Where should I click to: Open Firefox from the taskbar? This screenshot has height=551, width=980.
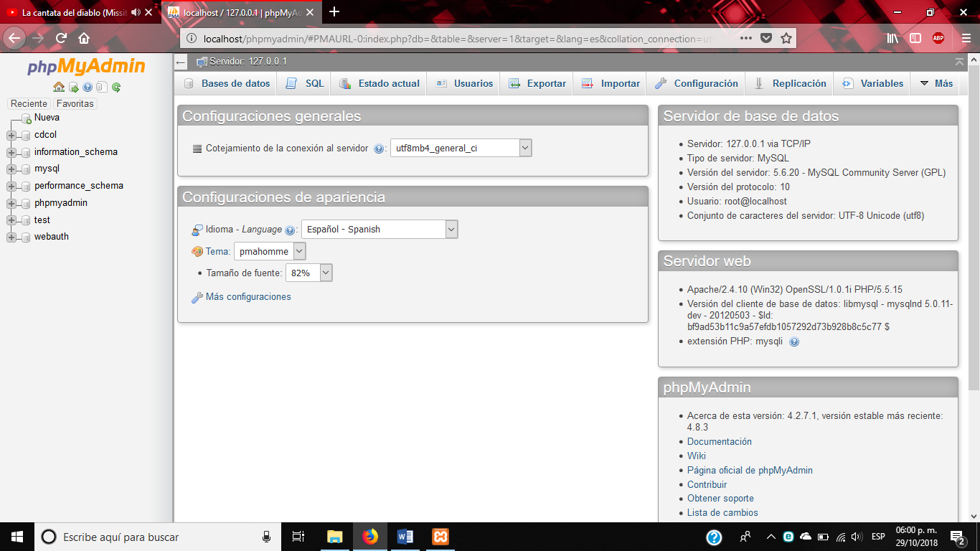(369, 536)
